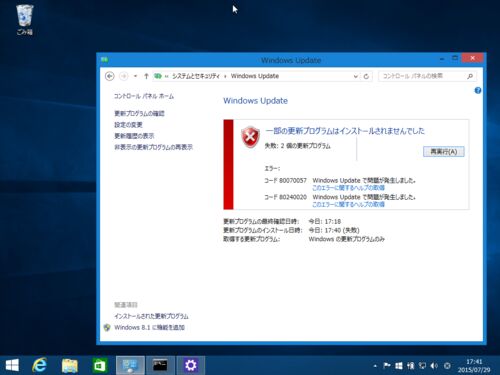Open recent locations dropdown arrow
This screenshot has height=375, width=500.
pos(135,76)
